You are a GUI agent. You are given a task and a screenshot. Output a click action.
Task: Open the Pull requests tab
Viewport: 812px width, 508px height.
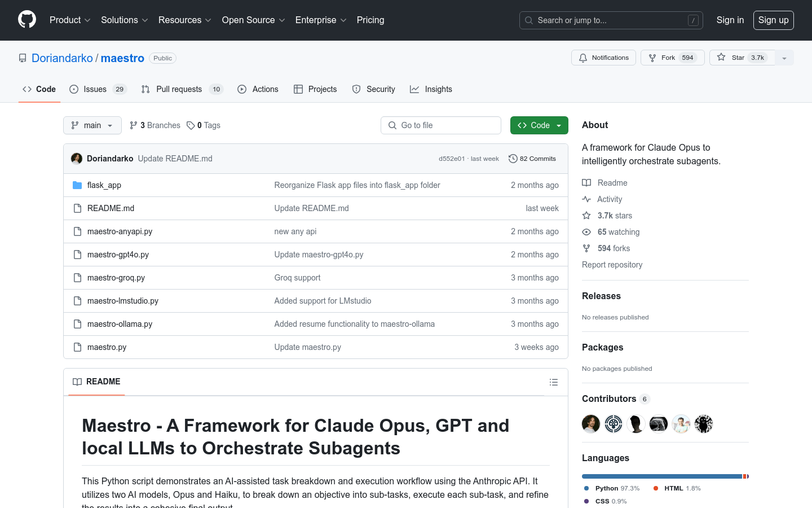pyautogui.click(x=182, y=89)
